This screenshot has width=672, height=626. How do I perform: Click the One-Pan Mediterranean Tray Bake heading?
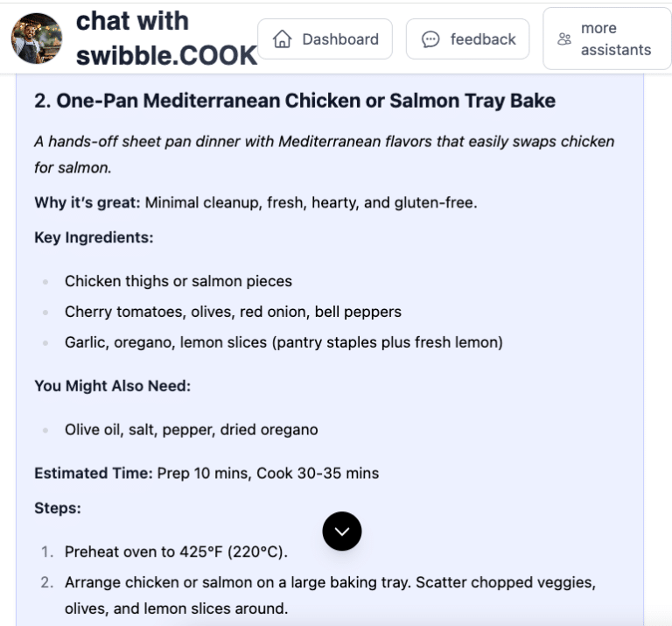click(x=295, y=101)
